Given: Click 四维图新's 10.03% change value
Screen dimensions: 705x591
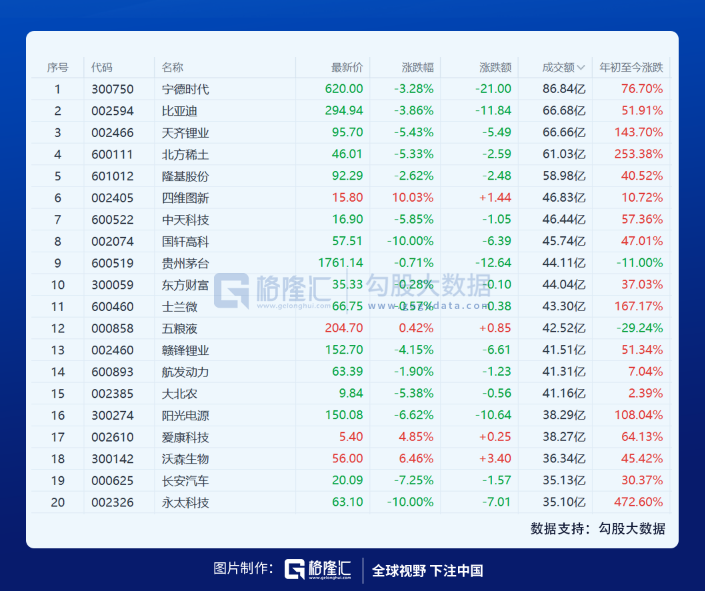Looking at the screenshot, I should [x=414, y=198].
